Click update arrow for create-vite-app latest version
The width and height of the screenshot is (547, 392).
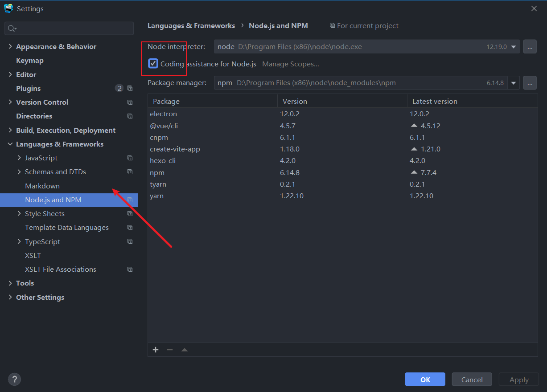pos(414,149)
